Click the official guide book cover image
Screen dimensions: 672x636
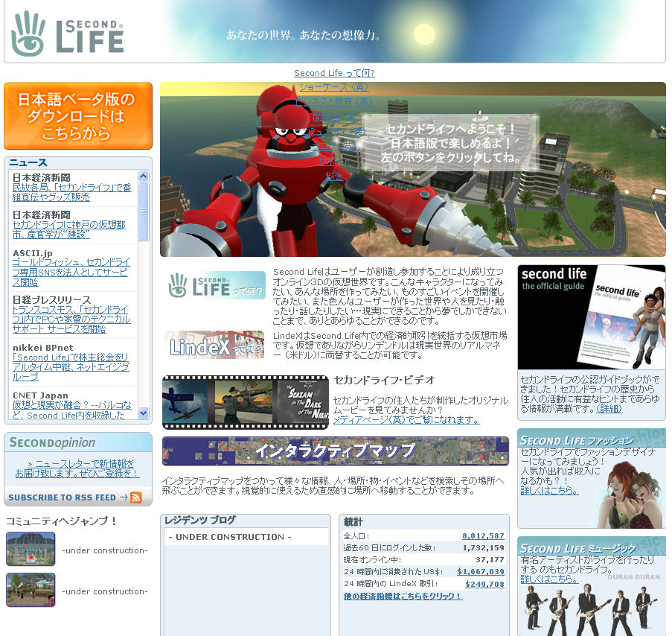591,317
